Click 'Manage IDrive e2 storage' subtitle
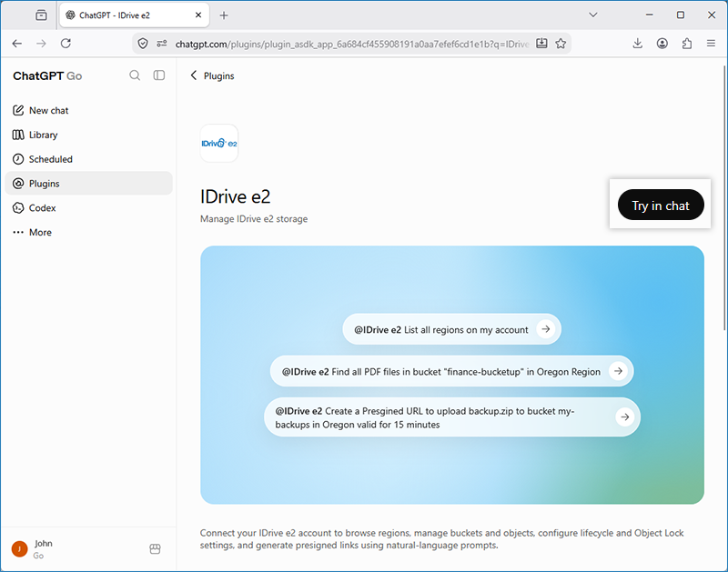 254,219
